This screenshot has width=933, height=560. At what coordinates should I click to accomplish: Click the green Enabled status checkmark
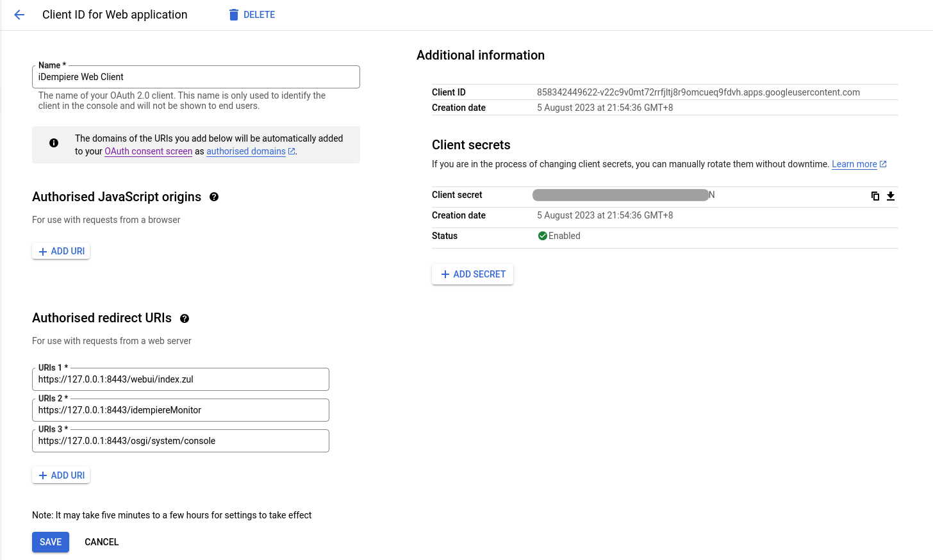point(542,236)
